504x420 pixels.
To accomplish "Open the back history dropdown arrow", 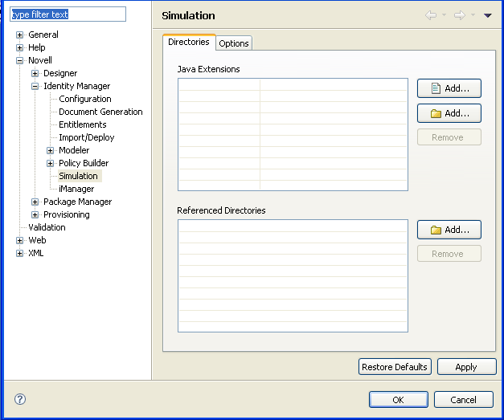I will click(445, 14).
